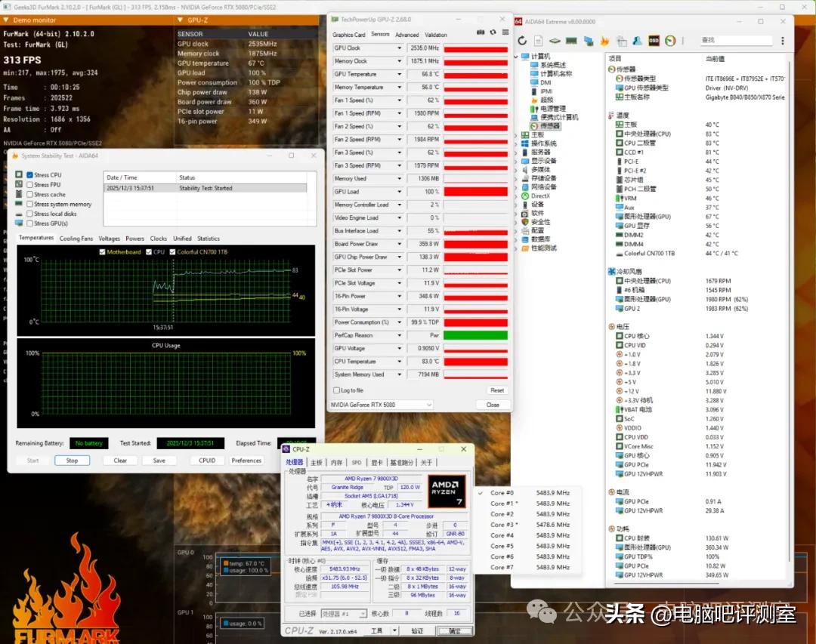Open the NVIDIA GeForce RTX 5080 device dropdown
The height and width of the screenshot is (644, 816).
click(428, 405)
